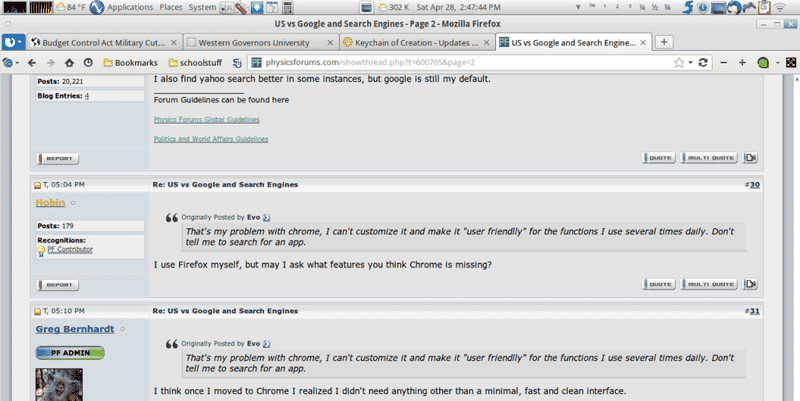Click the last icon beside Multi Quote in post #30
This screenshot has height=401, width=800.
(x=750, y=284)
